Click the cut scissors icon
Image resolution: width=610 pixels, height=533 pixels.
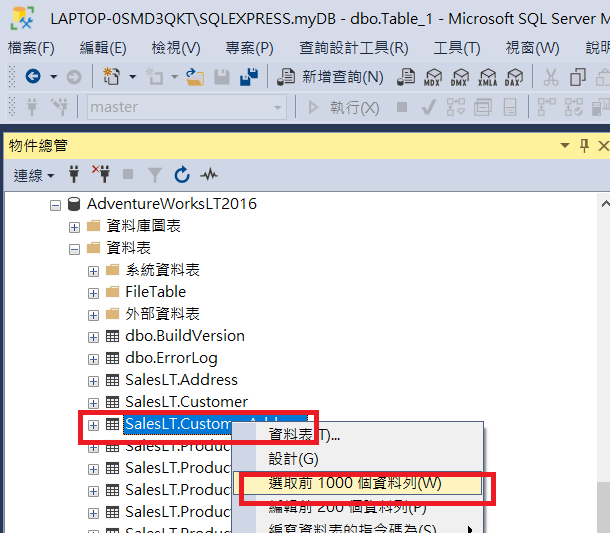click(x=550, y=77)
